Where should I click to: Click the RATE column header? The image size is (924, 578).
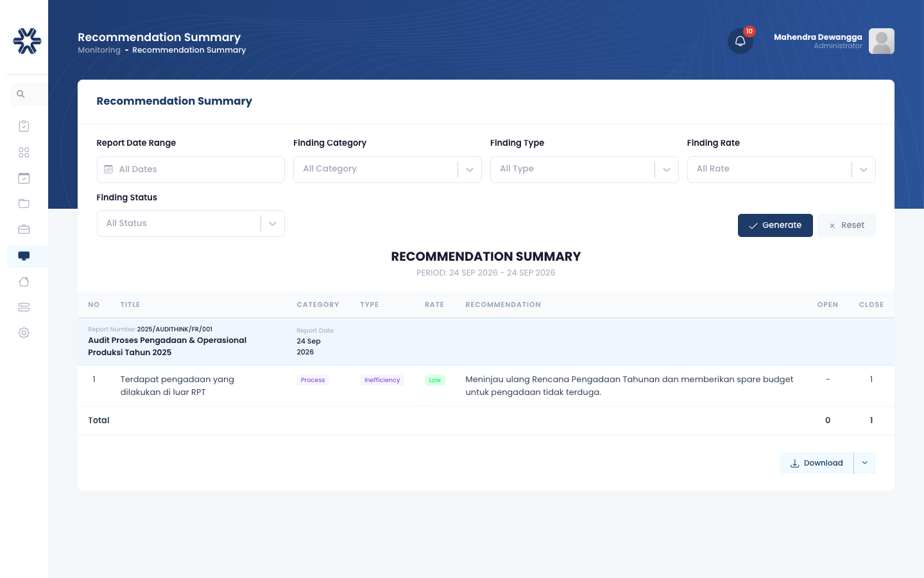tap(434, 305)
